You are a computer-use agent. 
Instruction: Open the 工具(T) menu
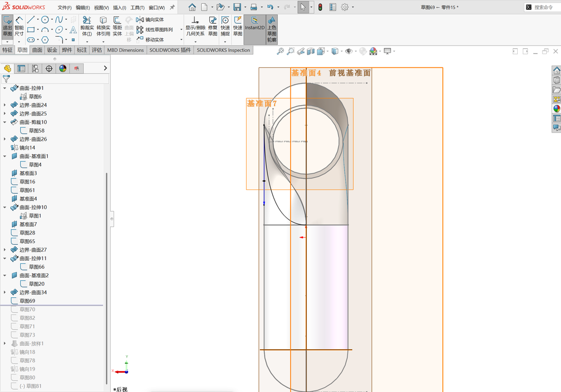pyautogui.click(x=138, y=8)
